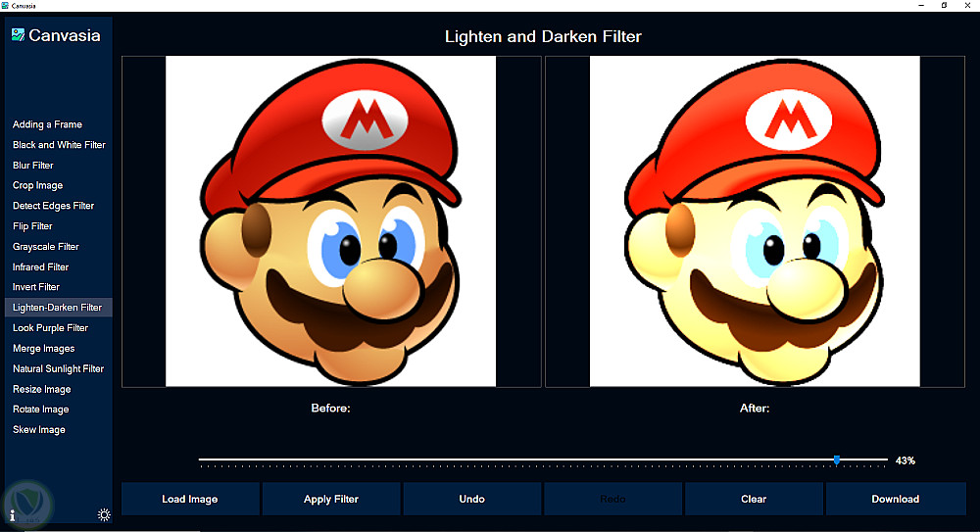The height and width of the screenshot is (532, 980).
Task: Open the Blur Filter page
Action: (33, 165)
